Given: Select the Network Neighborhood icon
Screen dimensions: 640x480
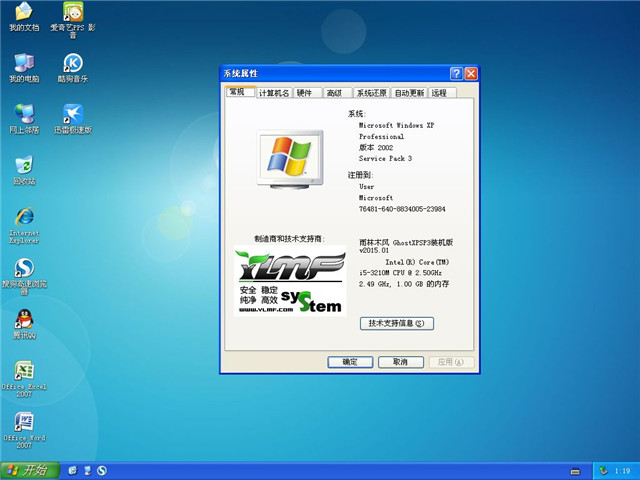Looking at the screenshot, I should 24,119.
